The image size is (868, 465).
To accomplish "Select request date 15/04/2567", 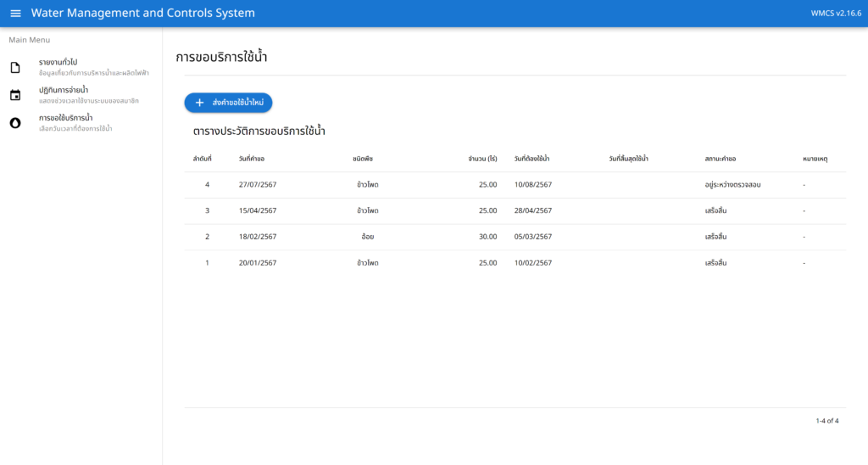I will coord(258,210).
